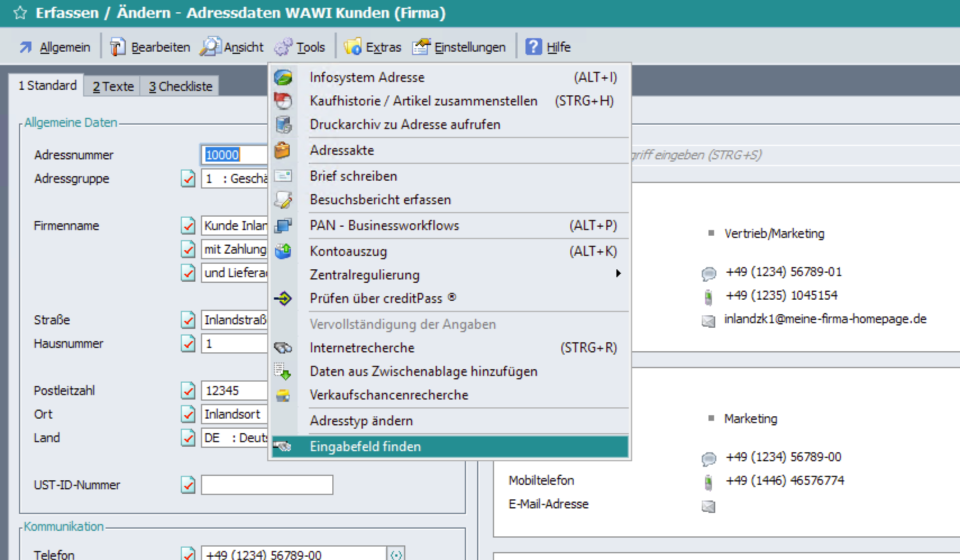Viewport: 960px width, 560px height.
Task: Open the Einstellungen menu
Action: 459,47
